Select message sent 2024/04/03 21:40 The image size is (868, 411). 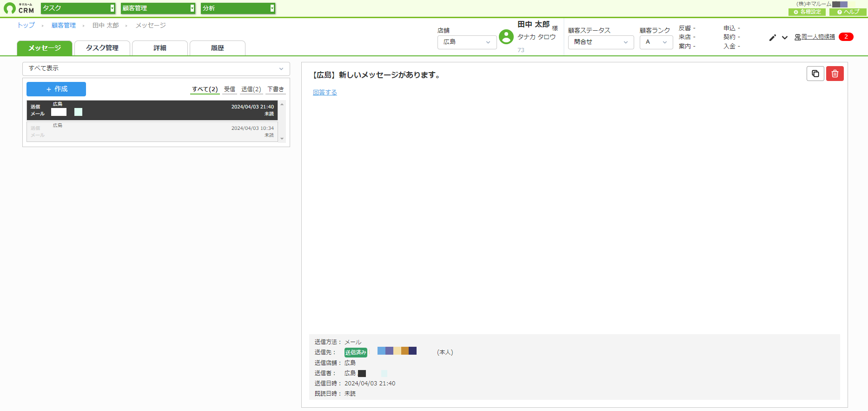pos(152,110)
